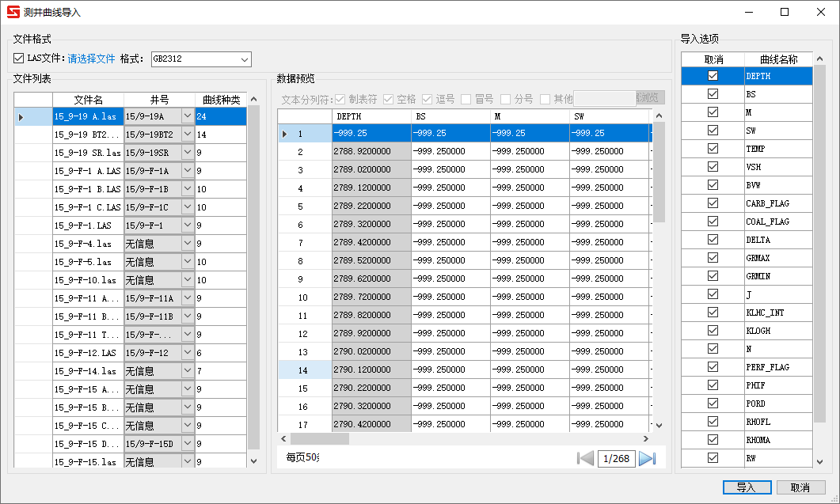The image size is (840, 504).
Task: Open well dropdown for 15_9-F-4.las row
Action: (x=187, y=244)
